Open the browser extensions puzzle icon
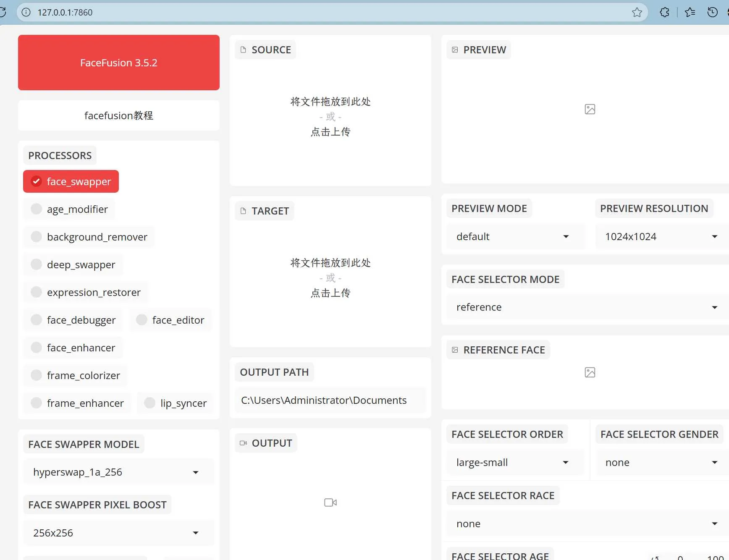Screen dimensions: 729x560 click(664, 12)
